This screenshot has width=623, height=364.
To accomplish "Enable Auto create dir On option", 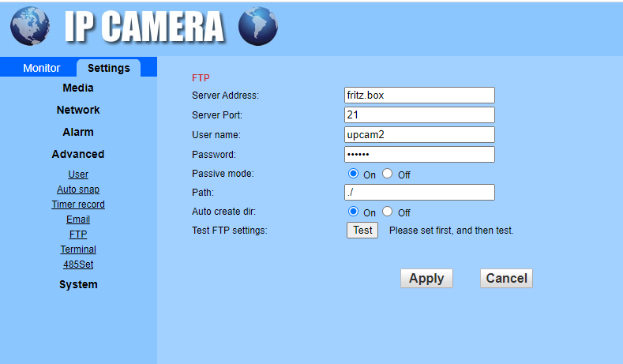I will point(353,212).
